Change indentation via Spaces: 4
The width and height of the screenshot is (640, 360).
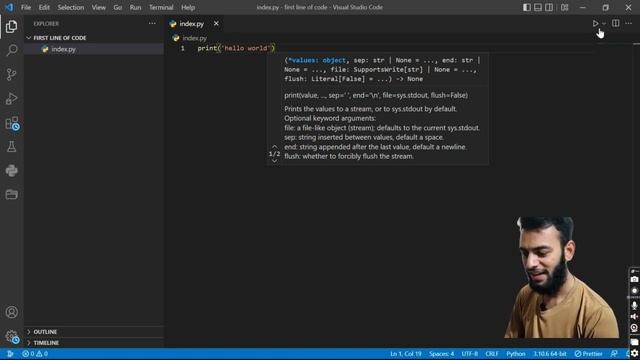coord(441,354)
